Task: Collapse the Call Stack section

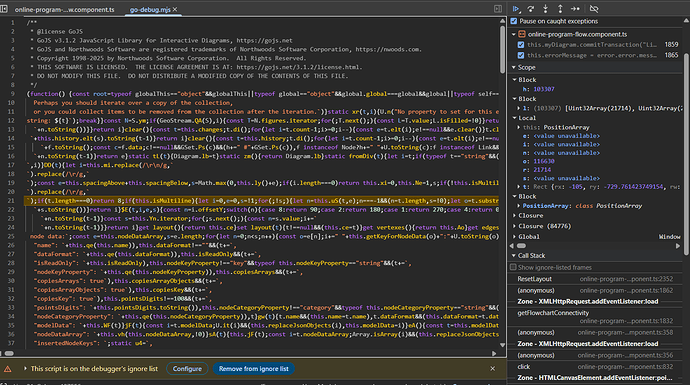Action: 514,256
